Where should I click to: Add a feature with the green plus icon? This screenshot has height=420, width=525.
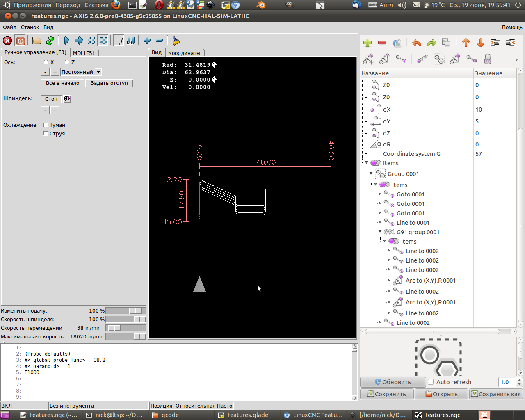coord(367,43)
